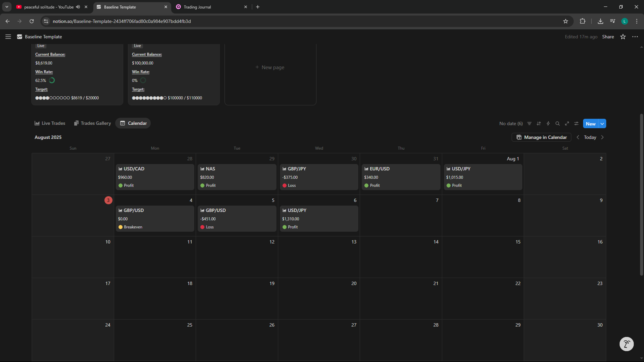Open the GBP/USD Breakeven trade card
644x362 pixels.
point(155,218)
